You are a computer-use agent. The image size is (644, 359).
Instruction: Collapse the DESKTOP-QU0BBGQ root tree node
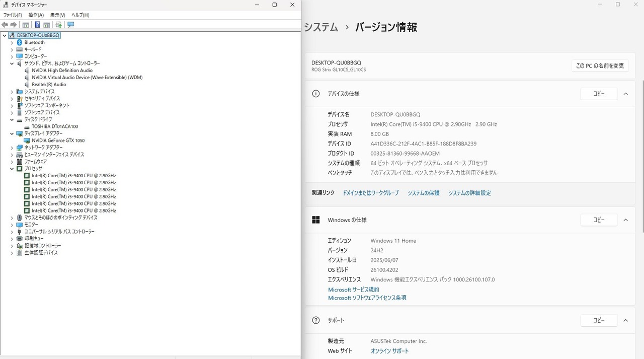(x=5, y=35)
